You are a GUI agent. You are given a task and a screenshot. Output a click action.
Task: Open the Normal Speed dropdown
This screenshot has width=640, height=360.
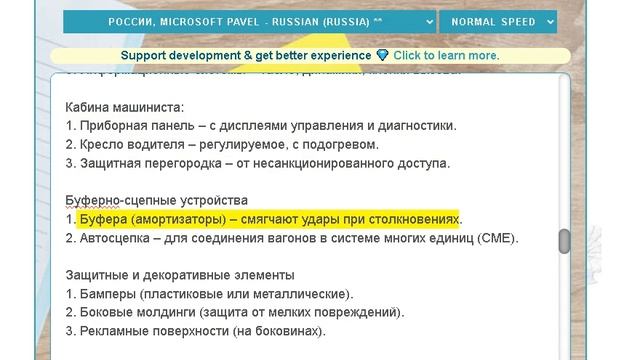point(498,22)
